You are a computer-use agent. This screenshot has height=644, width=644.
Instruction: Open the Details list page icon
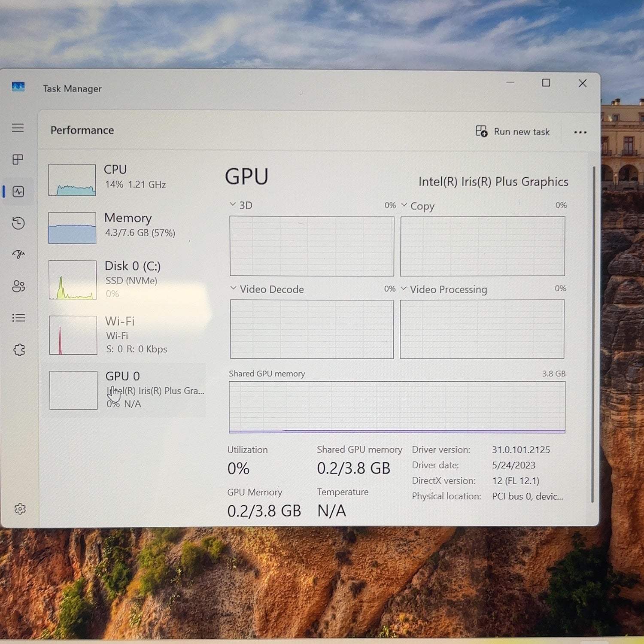18,318
